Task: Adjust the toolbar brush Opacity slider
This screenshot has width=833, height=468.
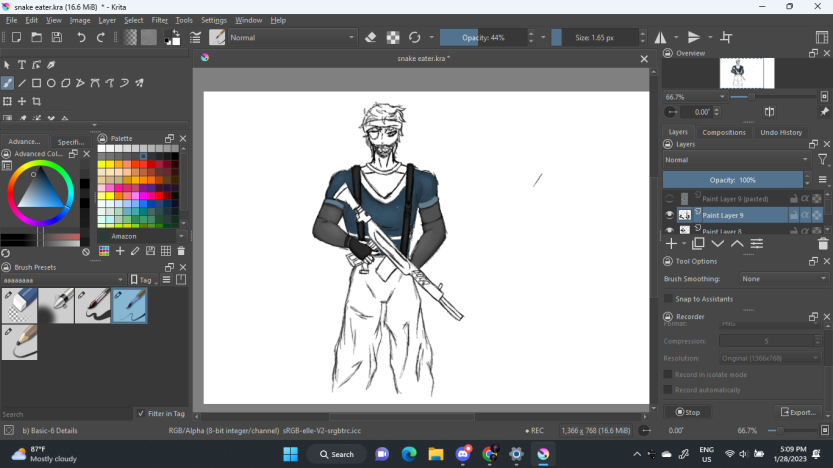Action: coord(483,38)
